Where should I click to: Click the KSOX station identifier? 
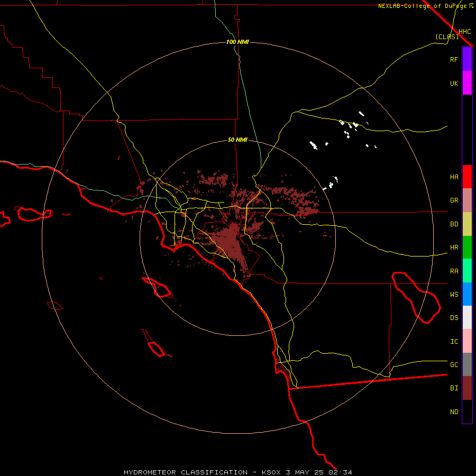click(272, 472)
